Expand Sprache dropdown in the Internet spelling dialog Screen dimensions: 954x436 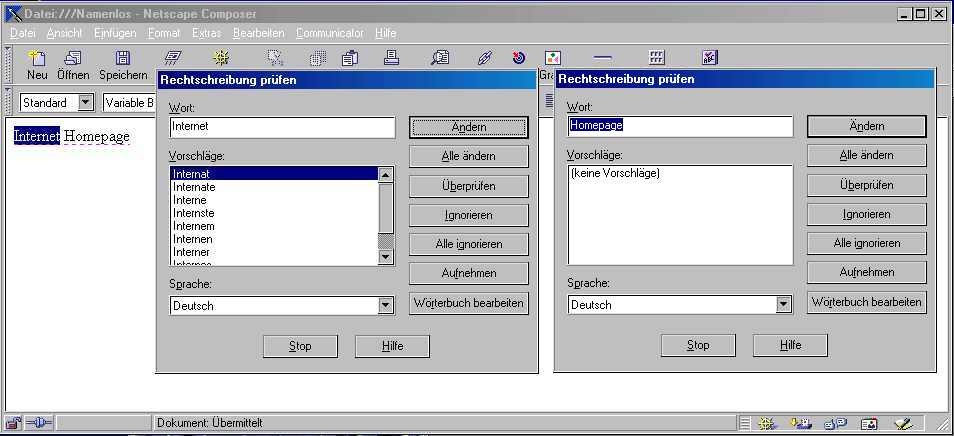(x=385, y=305)
